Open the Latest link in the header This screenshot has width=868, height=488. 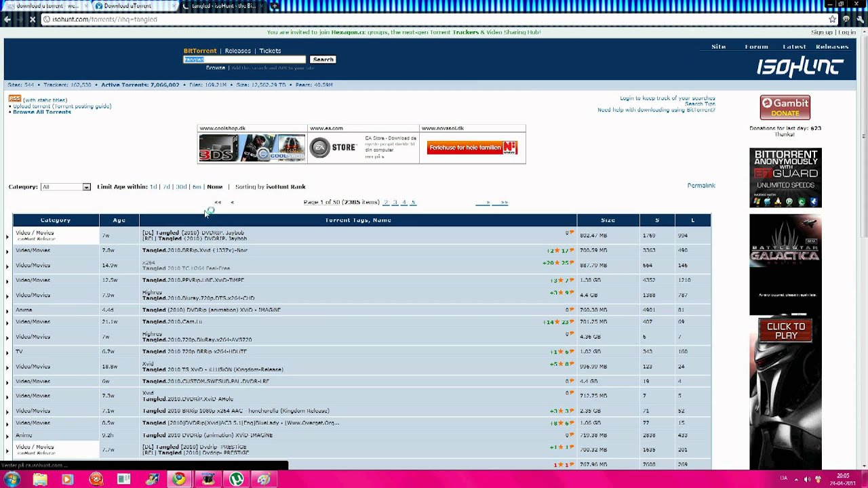(794, 47)
